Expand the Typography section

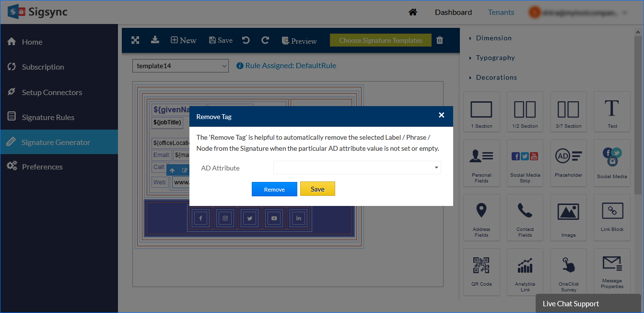495,58
